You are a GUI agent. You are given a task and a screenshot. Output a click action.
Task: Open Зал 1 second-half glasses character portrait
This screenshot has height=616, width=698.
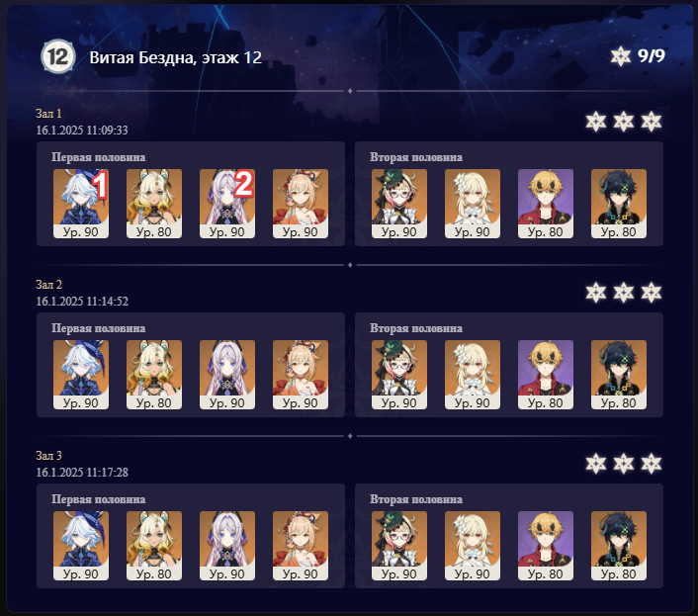399,204
